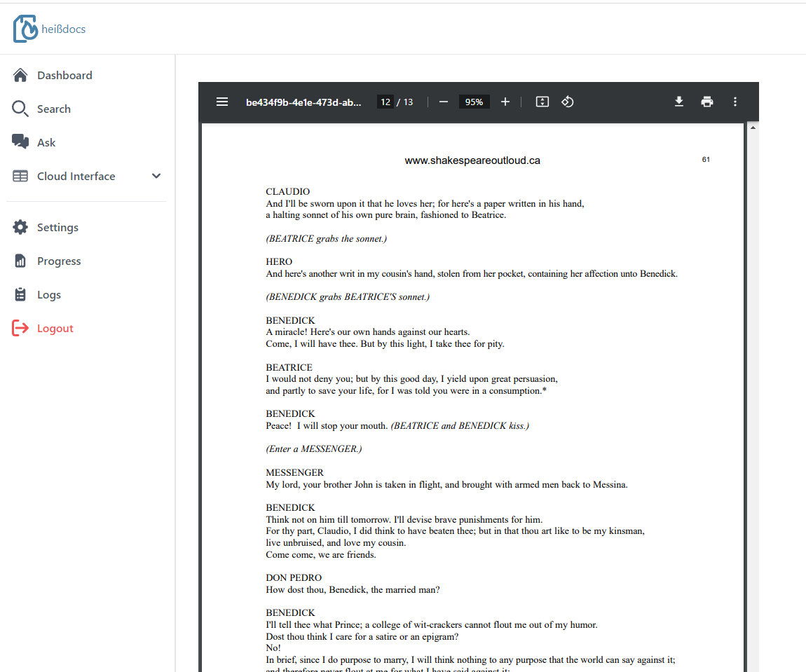The height and width of the screenshot is (672, 806).
Task: Click the PDF file name be434f9b-4e1e-473d-ab...
Action: (303, 102)
